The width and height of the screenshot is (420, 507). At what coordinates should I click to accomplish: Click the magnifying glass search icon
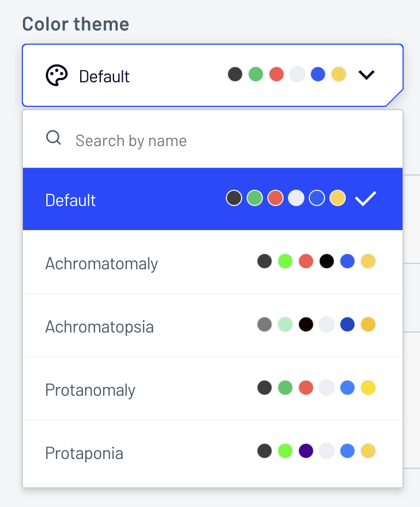click(53, 137)
